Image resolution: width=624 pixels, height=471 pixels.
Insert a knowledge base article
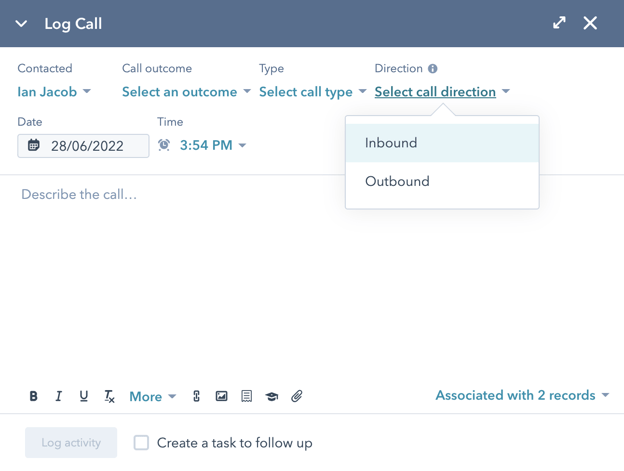271,396
